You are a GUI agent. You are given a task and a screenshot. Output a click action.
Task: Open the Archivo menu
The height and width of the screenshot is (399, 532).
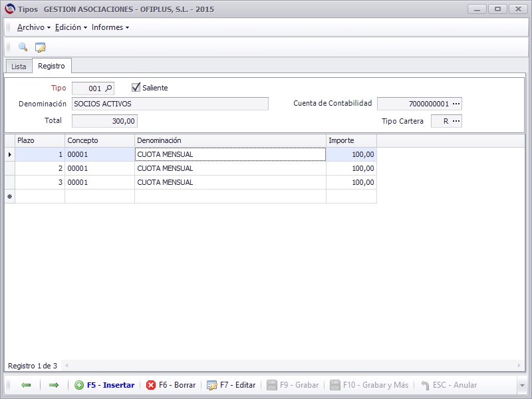point(34,27)
